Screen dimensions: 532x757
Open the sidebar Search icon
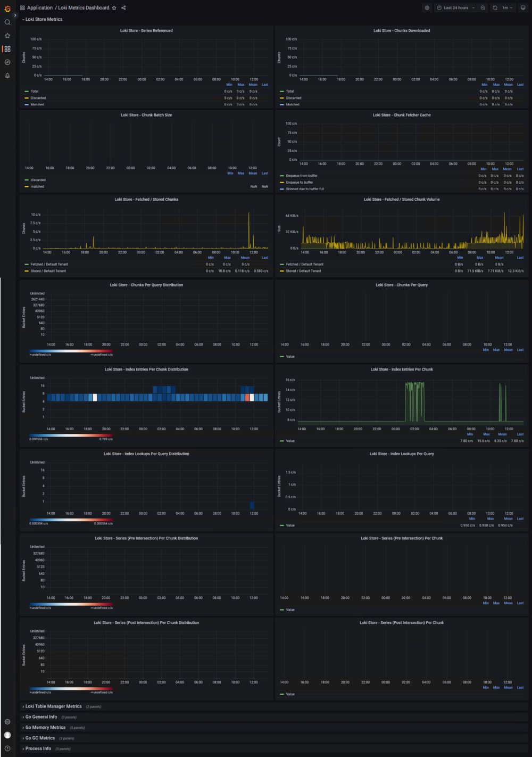pyautogui.click(x=7, y=22)
